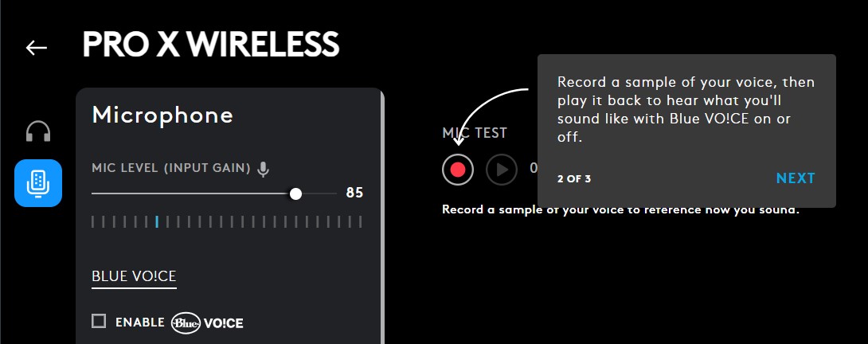Click the mic level slider track left of the handle
Viewport: 868px width, 344px height.
coord(191,193)
